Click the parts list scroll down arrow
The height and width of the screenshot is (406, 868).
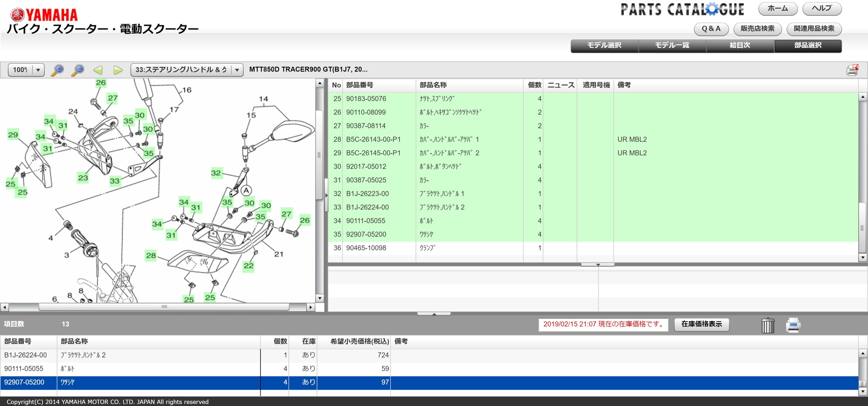[x=863, y=258]
